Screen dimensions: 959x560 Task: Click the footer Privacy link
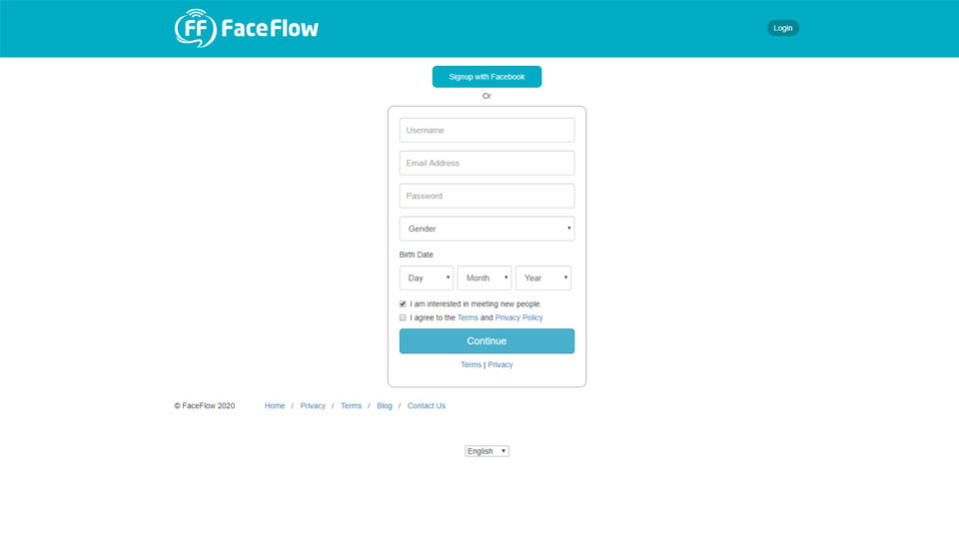(313, 405)
